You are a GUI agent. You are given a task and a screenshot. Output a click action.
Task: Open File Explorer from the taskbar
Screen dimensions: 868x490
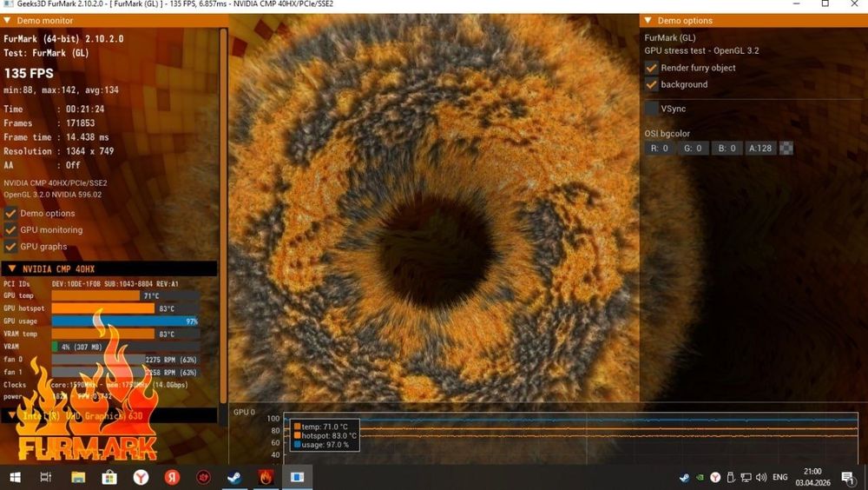click(x=78, y=477)
